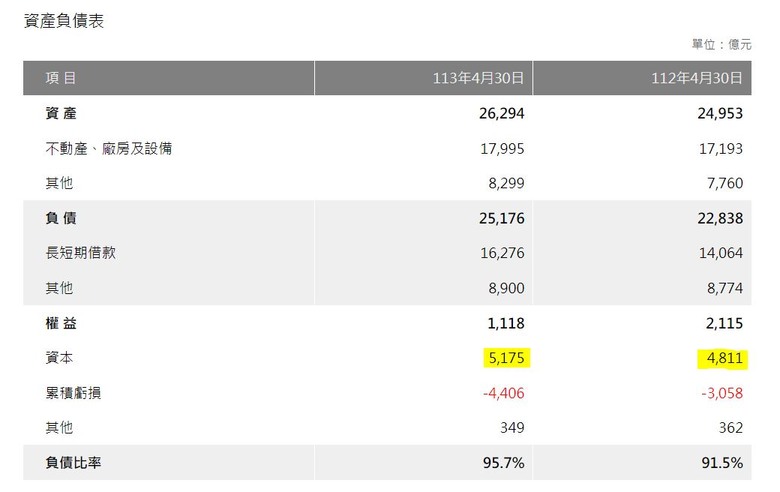
Task: Select the 長短期借款 row label
Action: pyautogui.click(x=80, y=253)
